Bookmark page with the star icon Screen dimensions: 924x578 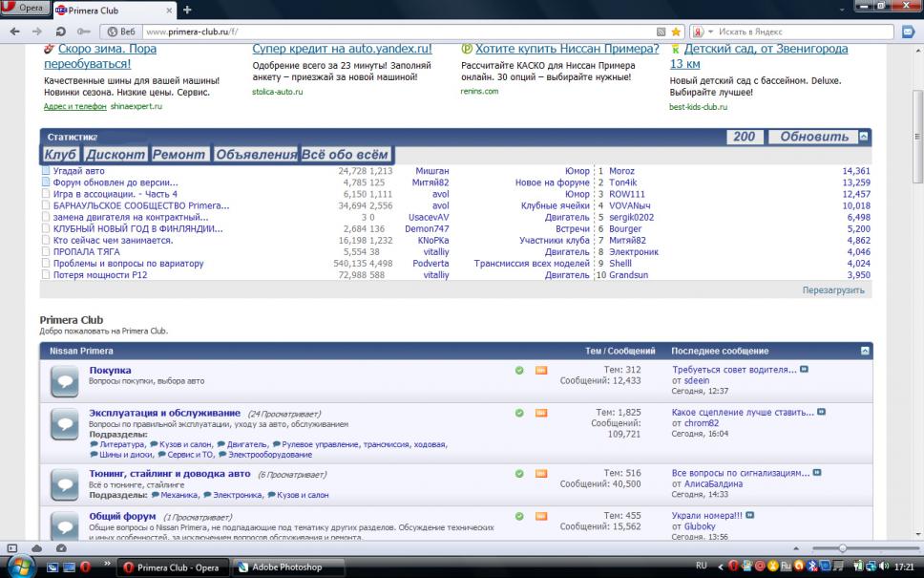(x=676, y=32)
